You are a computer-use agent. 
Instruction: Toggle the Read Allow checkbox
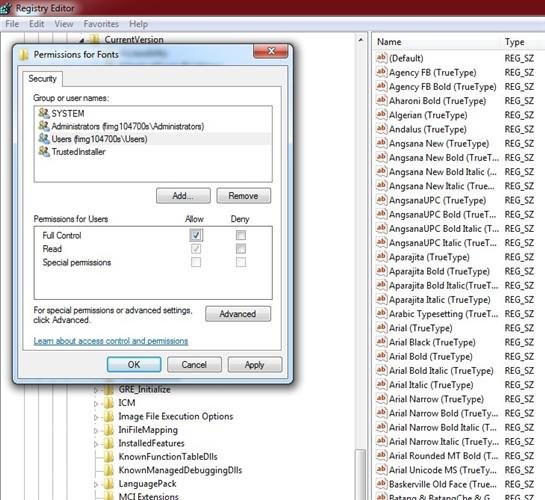pyautogui.click(x=196, y=248)
